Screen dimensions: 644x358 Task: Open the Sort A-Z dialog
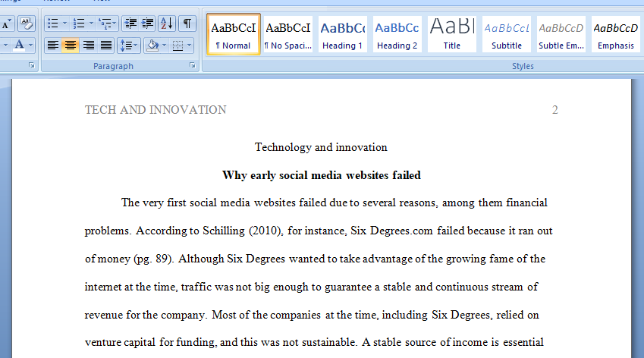point(167,24)
